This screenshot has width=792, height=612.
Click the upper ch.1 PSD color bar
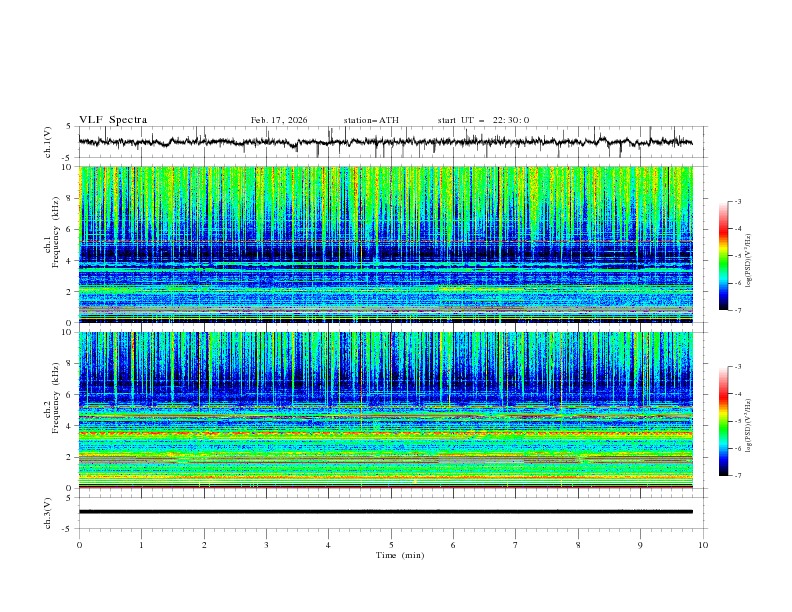point(724,256)
